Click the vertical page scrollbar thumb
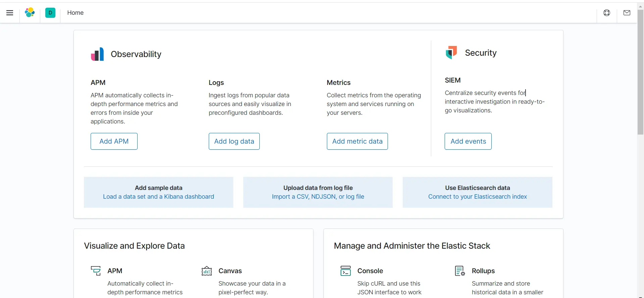This screenshot has width=644, height=298. coord(641,72)
